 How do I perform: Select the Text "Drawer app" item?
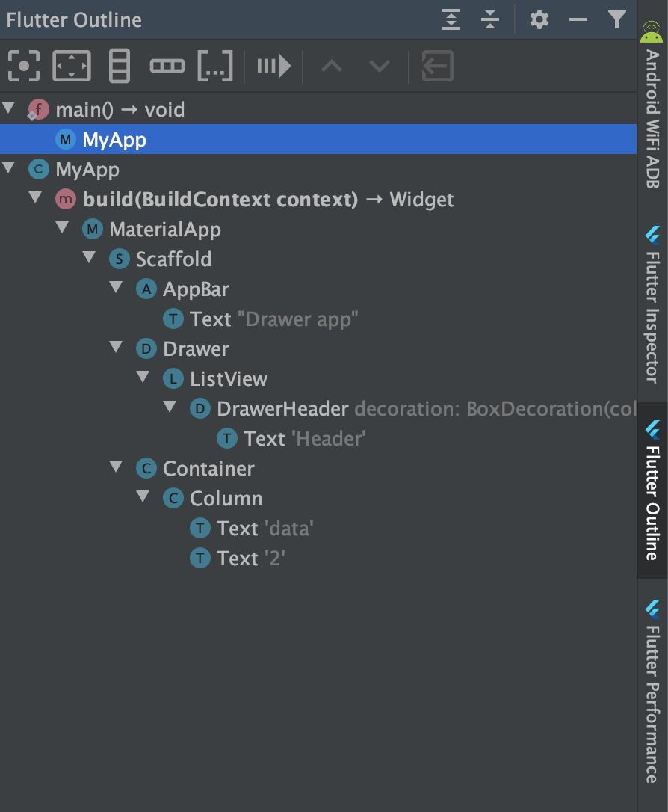pos(274,319)
